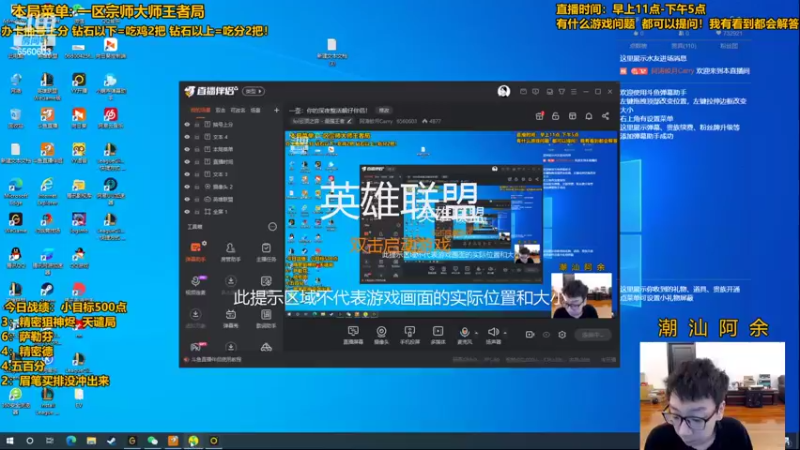Add a new scene with plus button
The width and height of the screenshot is (800, 450).
pyautogui.click(x=277, y=110)
